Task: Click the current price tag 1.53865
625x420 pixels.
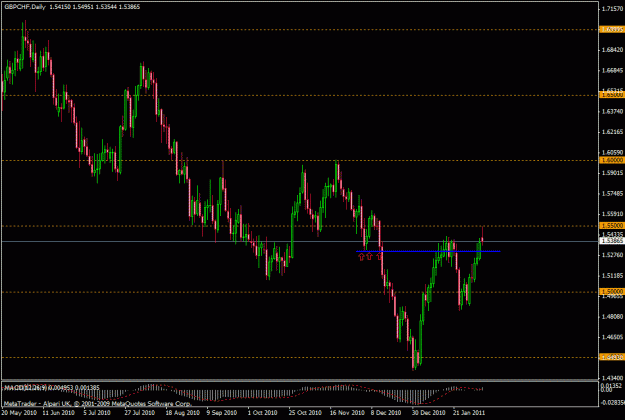Action: 612,241
